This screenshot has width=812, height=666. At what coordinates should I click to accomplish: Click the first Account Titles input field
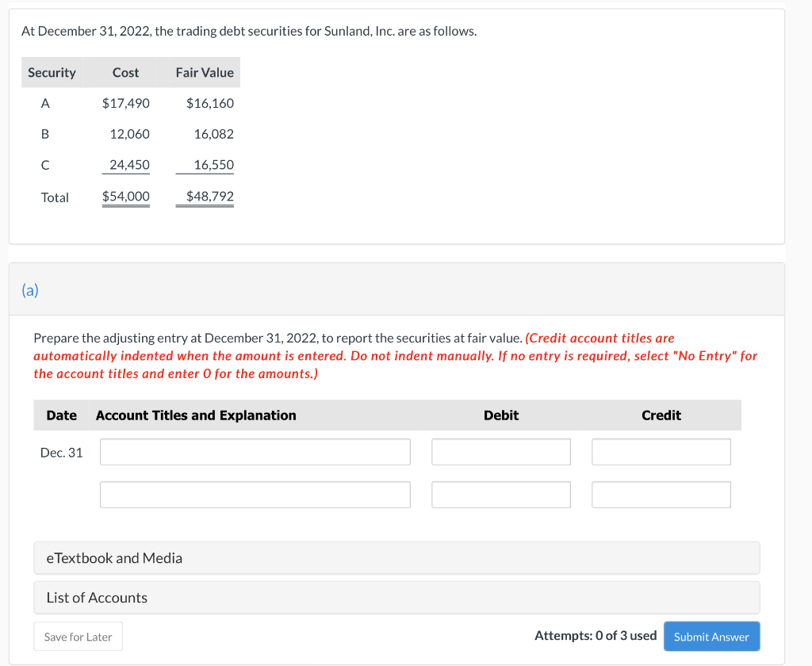(x=255, y=452)
